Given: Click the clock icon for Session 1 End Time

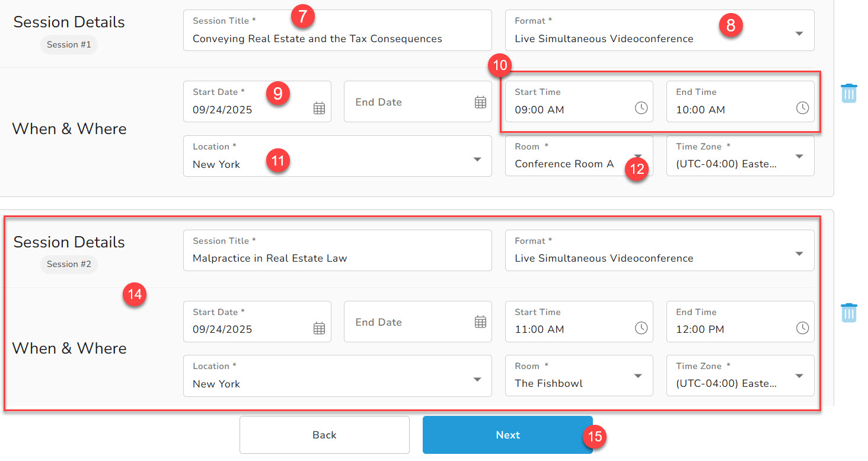Looking at the screenshot, I should pos(803,109).
